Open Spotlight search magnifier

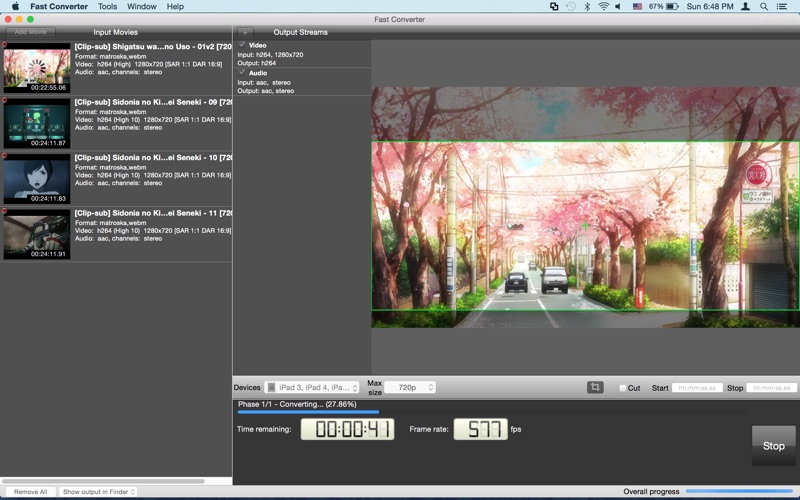764,7
